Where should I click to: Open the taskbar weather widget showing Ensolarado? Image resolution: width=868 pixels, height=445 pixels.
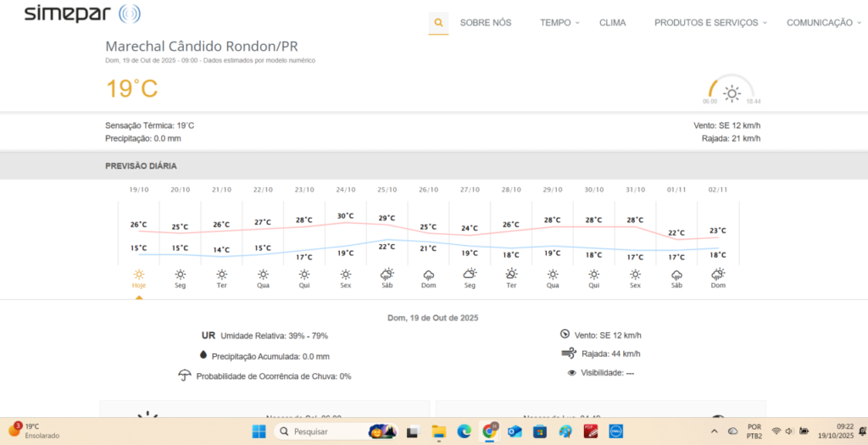click(34, 431)
